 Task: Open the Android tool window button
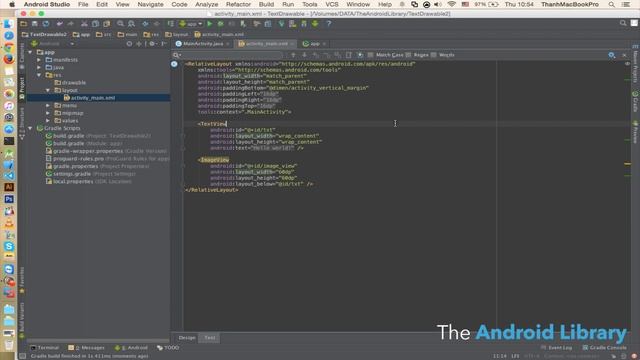pos(131,348)
